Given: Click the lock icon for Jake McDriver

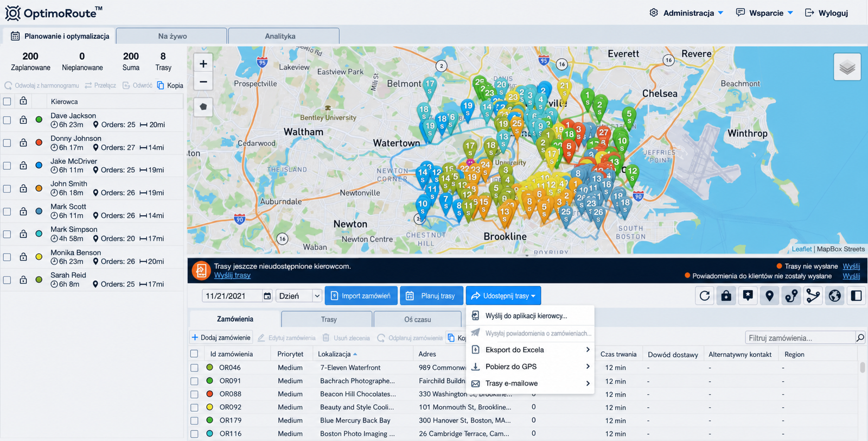Looking at the screenshot, I should 23,166.
